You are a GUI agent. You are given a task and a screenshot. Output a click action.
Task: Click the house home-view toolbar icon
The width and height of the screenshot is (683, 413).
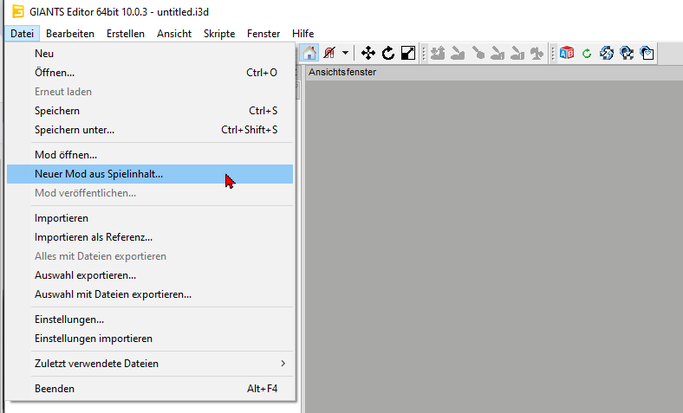point(309,53)
